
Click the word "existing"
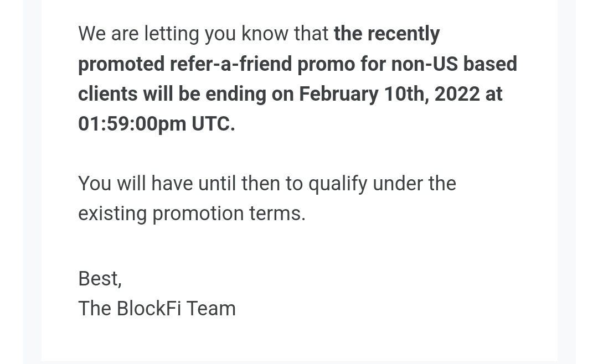pyautogui.click(x=112, y=214)
